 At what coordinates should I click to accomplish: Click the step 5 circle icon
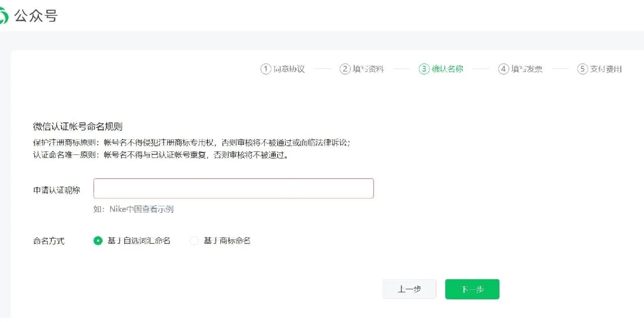582,69
